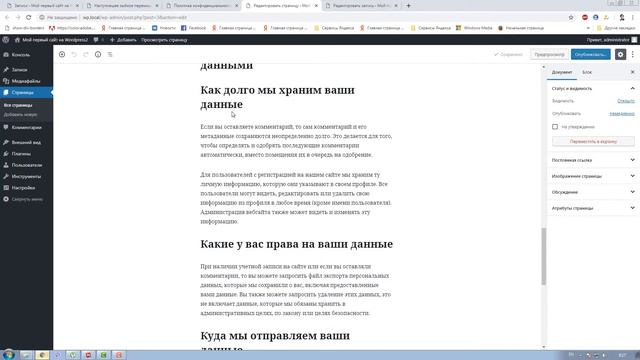Viewport: 640px width, 360px height.
Task: Click Переместить в корзину button
Action: click(x=593, y=141)
